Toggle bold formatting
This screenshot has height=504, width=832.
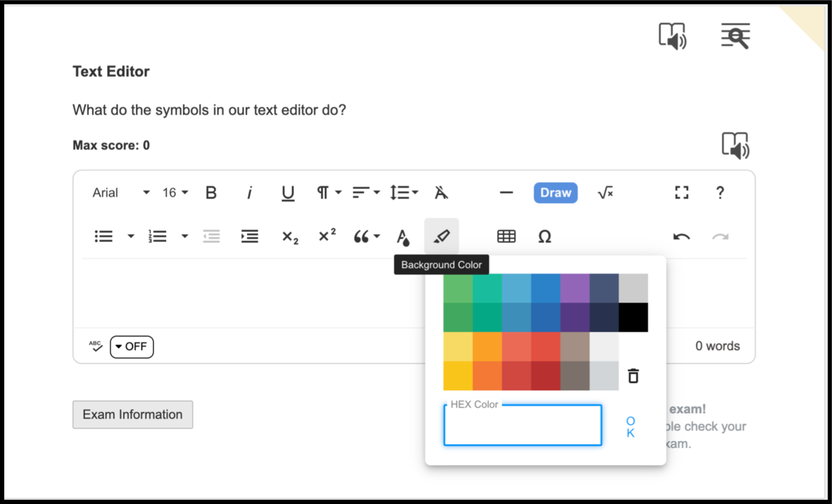click(211, 193)
